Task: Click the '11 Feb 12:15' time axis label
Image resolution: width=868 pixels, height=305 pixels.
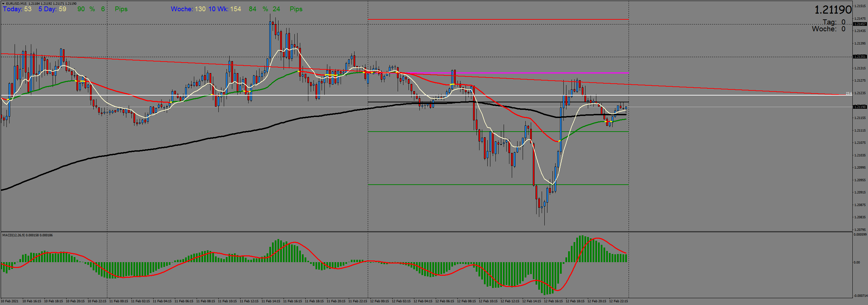Action: pos(249,301)
